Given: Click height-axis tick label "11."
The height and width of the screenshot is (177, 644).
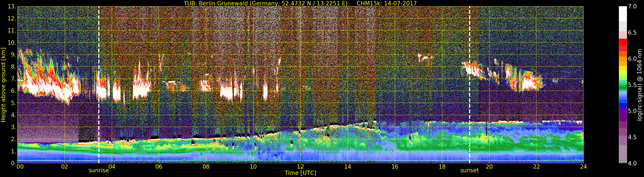Looking at the screenshot, I should tap(12, 31).
